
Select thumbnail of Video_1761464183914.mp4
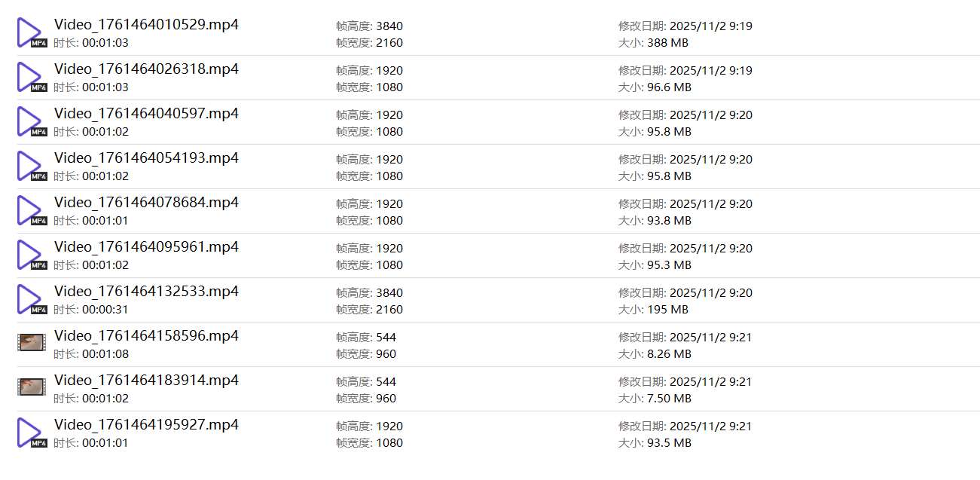[31, 387]
